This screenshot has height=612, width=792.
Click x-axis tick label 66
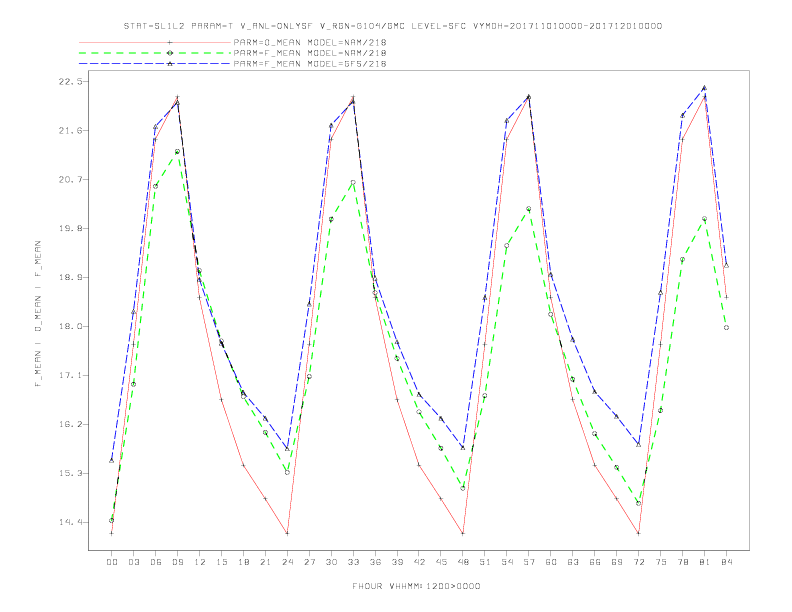click(595, 562)
